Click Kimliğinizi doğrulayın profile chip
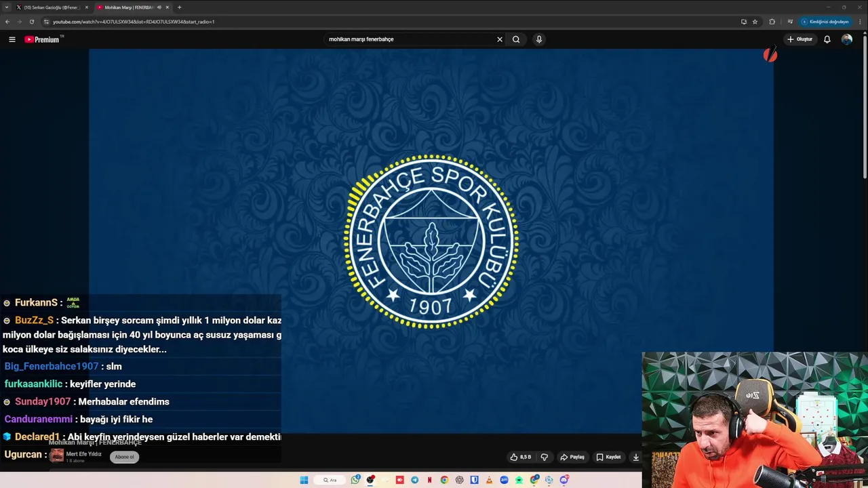The image size is (868, 488). coord(825,22)
